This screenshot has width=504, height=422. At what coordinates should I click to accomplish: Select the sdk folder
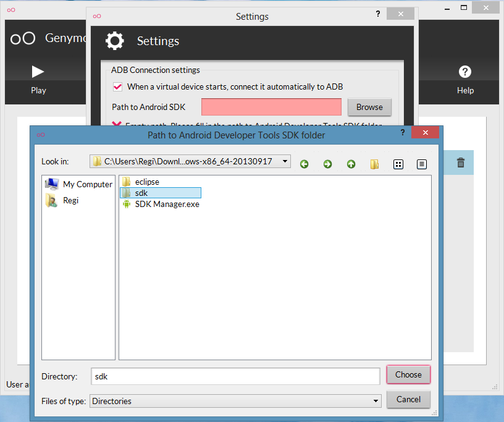click(161, 193)
